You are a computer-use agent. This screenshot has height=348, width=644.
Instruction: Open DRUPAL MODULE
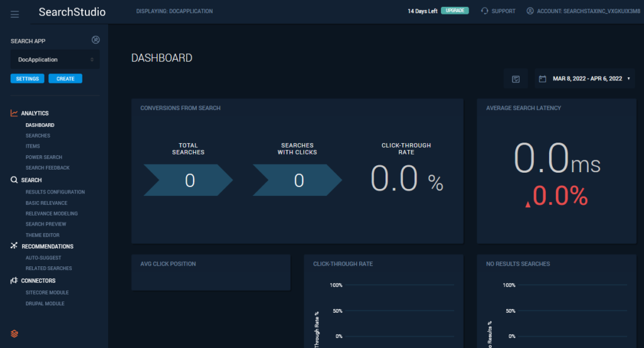click(x=45, y=303)
